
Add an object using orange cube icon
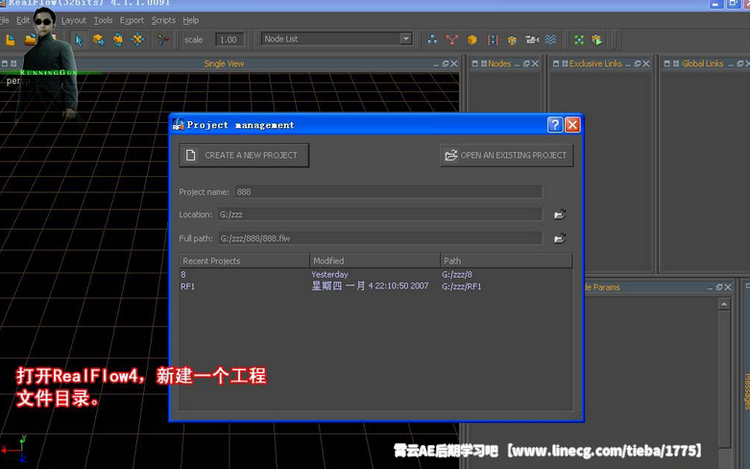(472, 40)
